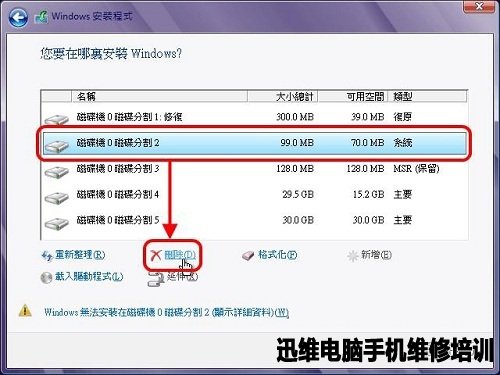Click the 類型 column header

point(427,97)
